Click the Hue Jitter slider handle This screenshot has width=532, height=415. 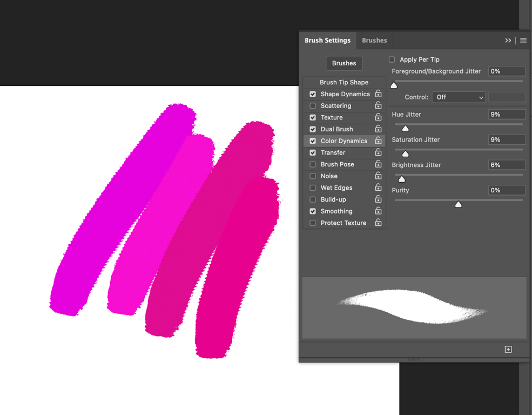[x=405, y=128]
